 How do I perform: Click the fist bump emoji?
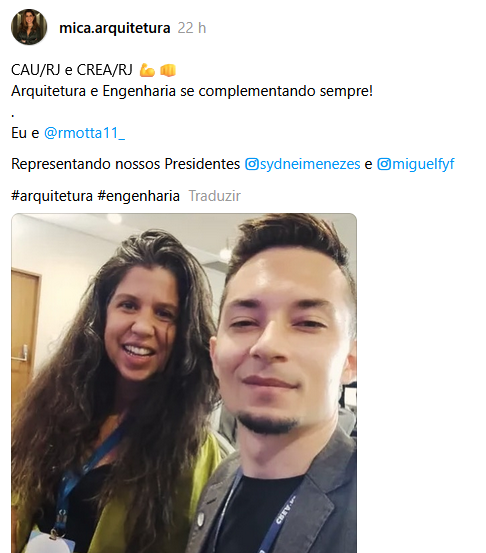point(168,70)
